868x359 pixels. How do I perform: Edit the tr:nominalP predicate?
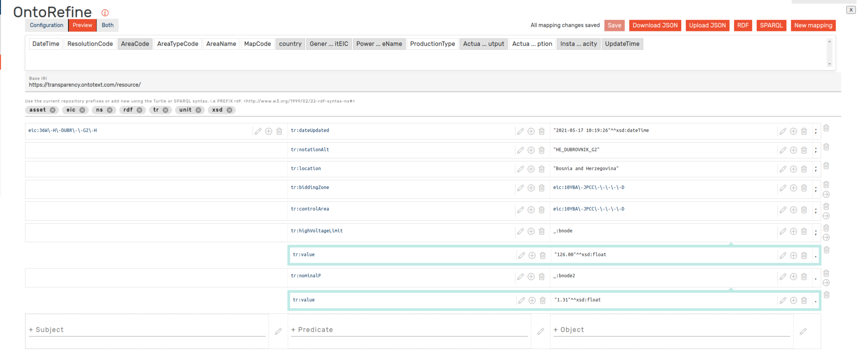pyautogui.click(x=520, y=277)
